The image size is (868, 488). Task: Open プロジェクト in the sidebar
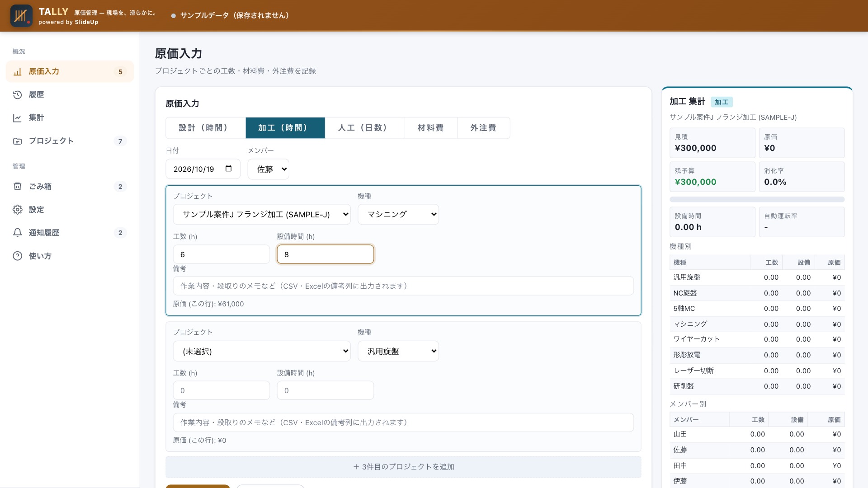(x=70, y=141)
